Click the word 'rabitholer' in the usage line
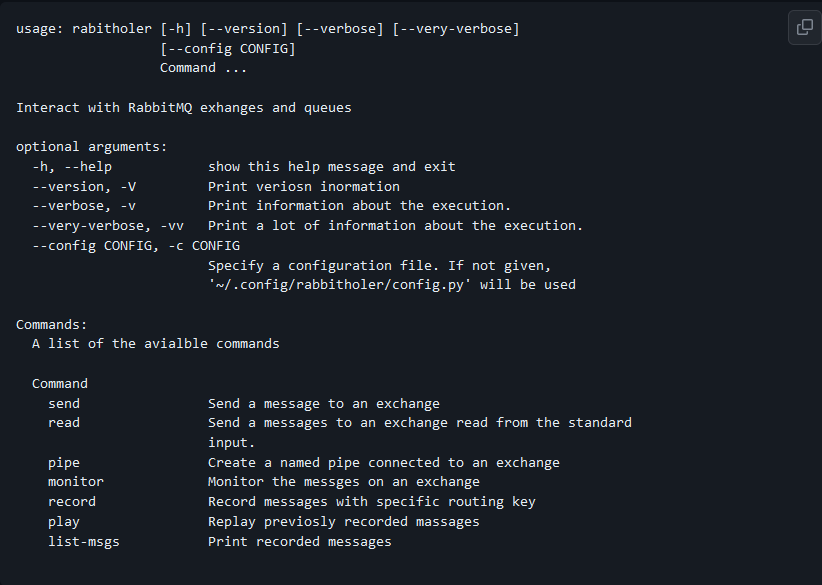The height and width of the screenshot is (585, 822). click(x=112, y=28)
